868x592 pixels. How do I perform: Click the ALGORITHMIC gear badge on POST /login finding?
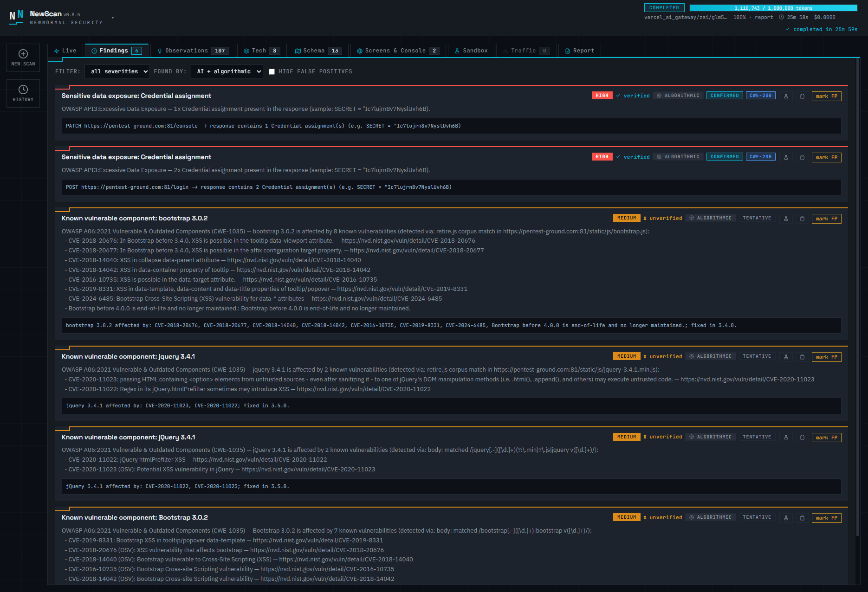[678, 157]
